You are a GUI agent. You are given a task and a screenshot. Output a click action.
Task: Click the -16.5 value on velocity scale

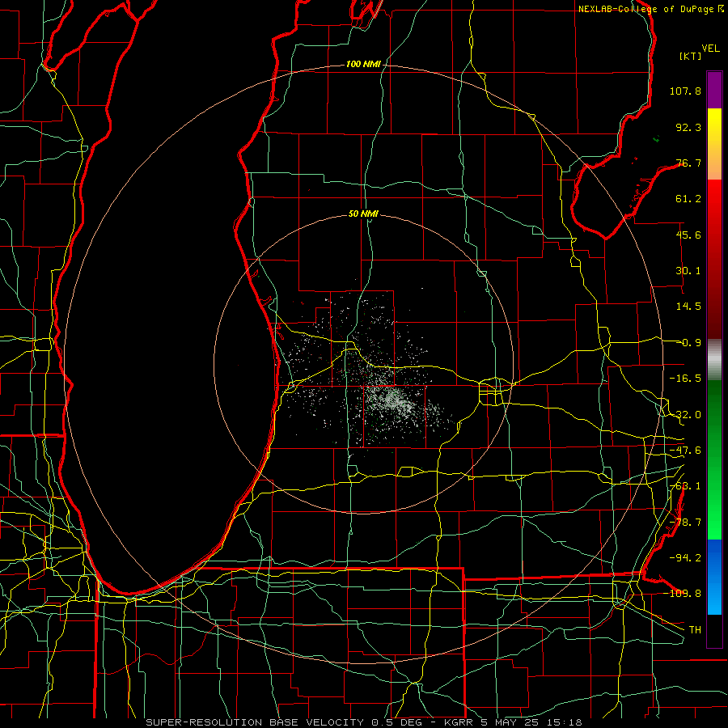[685, 379]
